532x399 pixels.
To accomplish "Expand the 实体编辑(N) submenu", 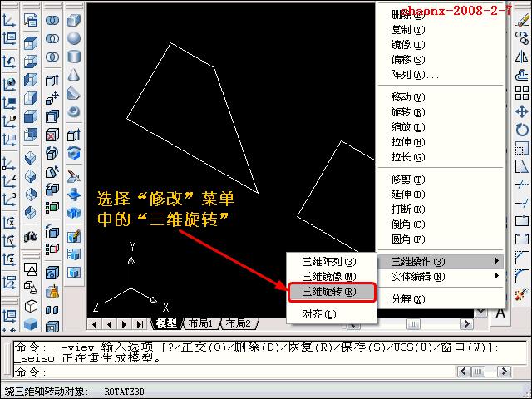I will (x=441, y=277).
